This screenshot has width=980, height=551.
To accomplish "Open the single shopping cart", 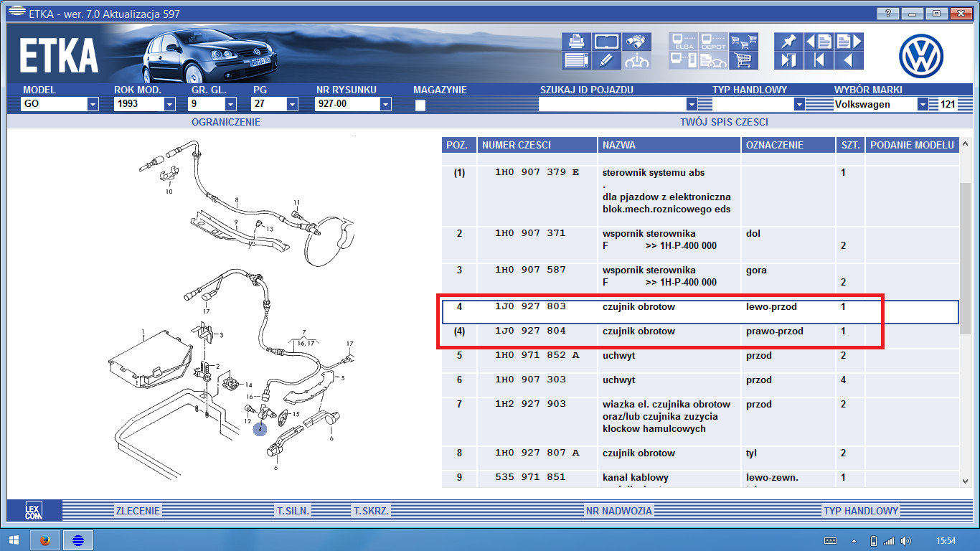I will pyautogui.click(x=744, y=60).
